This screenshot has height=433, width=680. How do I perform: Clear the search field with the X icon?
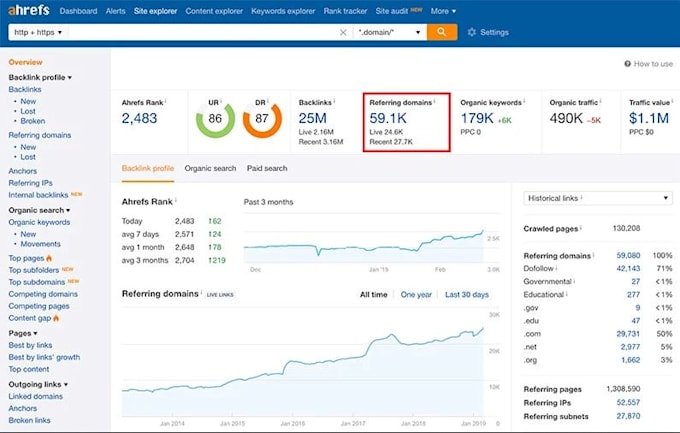click(343, 33)
